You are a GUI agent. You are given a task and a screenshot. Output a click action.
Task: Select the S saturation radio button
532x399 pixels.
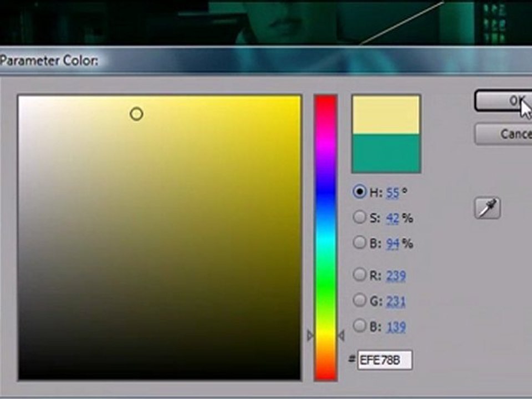click(359, 217)
